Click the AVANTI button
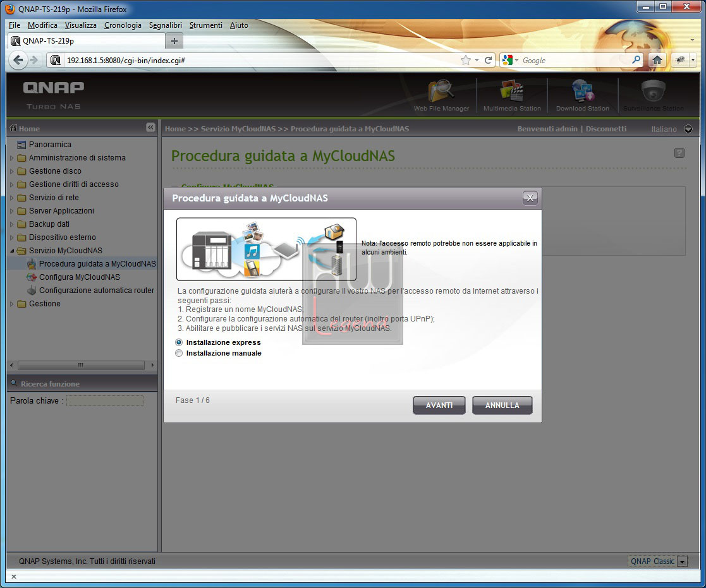This screenshot has height=588, width=706. click(x=439, y=405)
